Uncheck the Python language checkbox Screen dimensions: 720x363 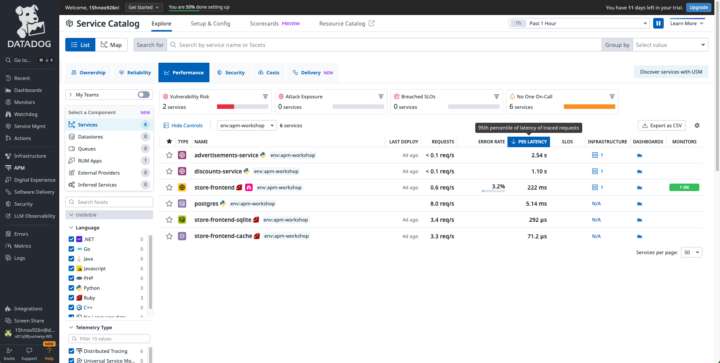pos(71,288)
